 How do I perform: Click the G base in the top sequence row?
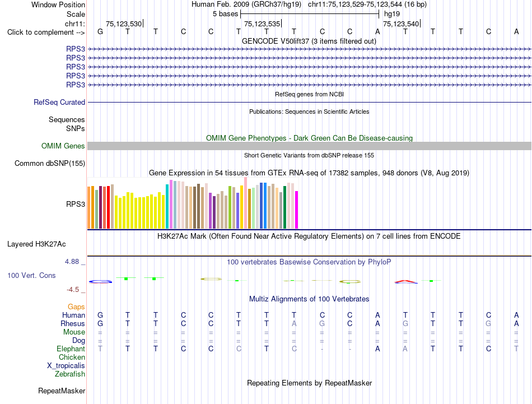pyautogui.click(x=100, y=31)
